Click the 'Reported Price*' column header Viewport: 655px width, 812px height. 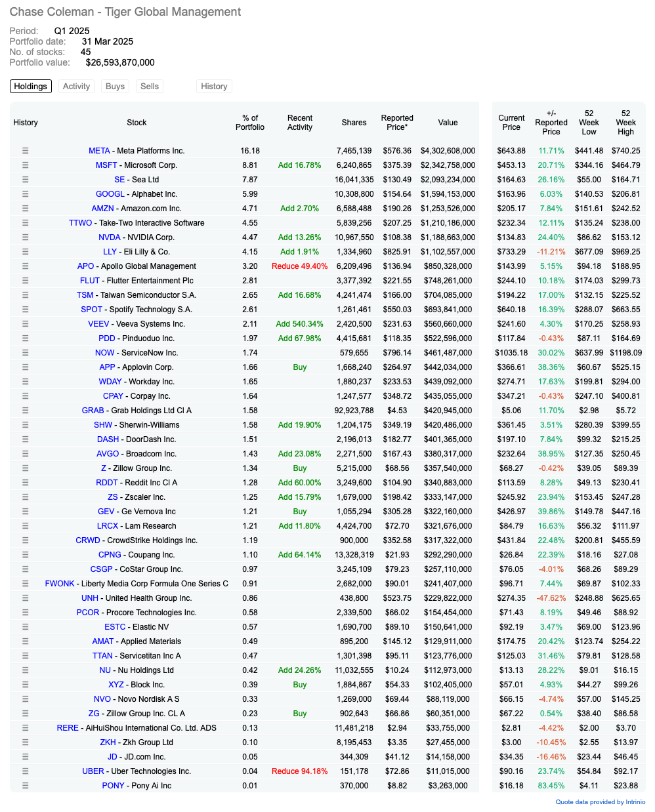click(397, 123)
